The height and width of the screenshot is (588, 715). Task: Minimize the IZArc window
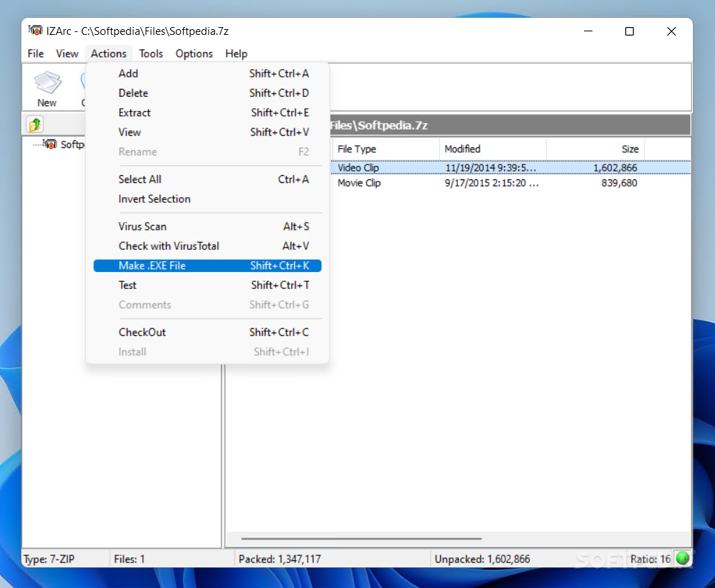tap(588, 31)
